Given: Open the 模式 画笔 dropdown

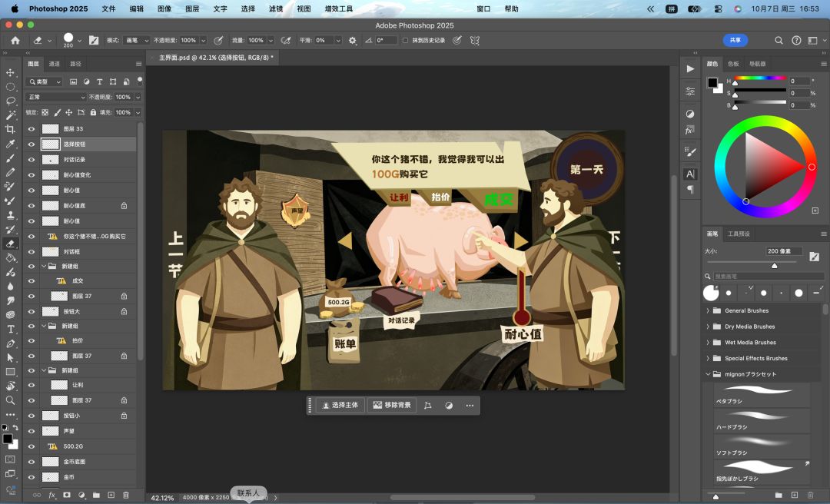Looking at the screenshot, I should (137, 40).
